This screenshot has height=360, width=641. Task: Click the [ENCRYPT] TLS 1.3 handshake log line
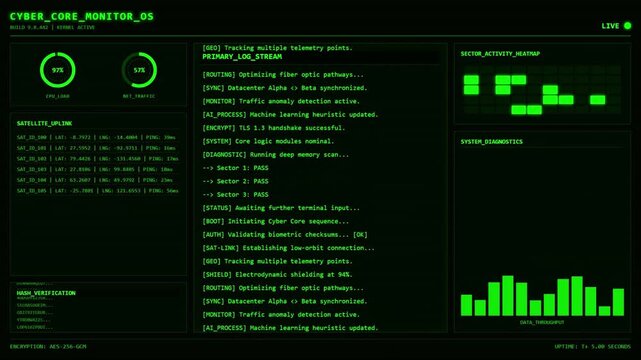coord(273,128)
